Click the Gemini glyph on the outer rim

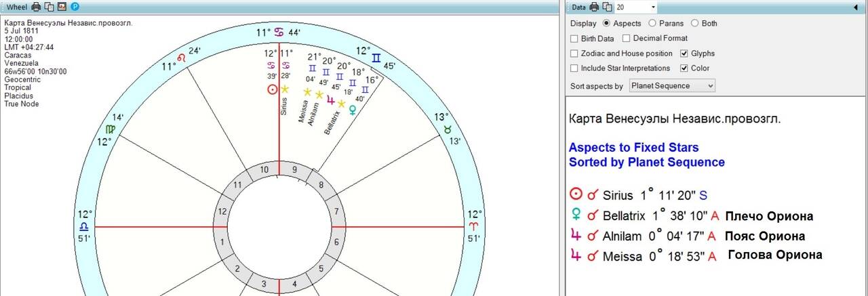coord(376,60)
